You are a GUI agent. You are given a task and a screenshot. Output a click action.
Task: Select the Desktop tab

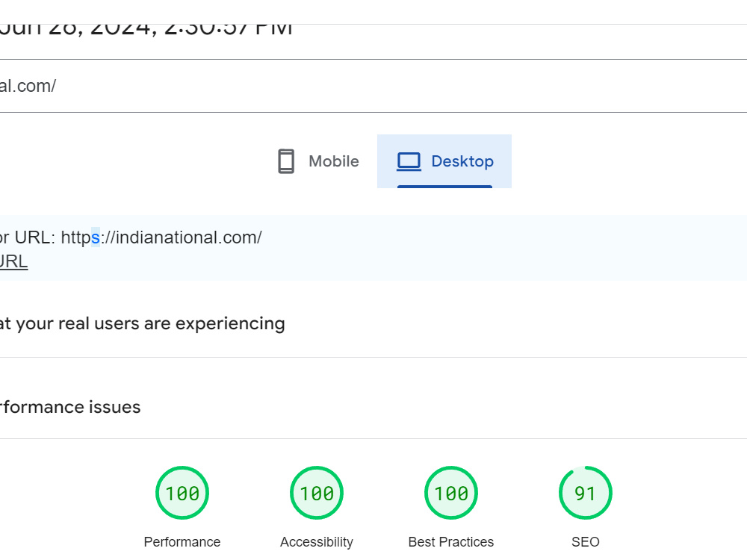coord(444,161)
